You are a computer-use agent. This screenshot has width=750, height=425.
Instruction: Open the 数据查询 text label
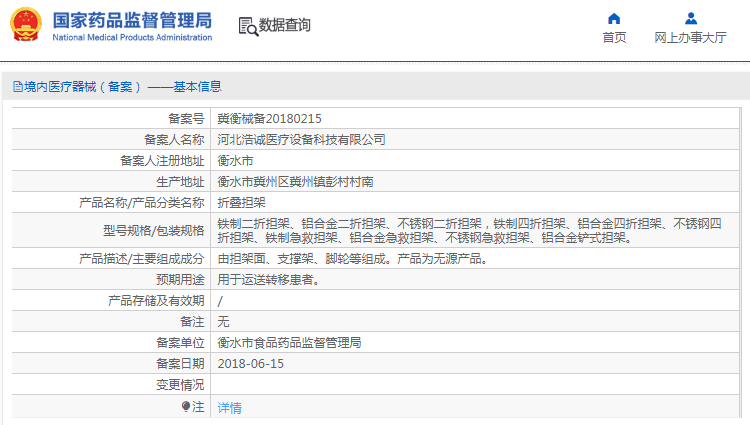[285, 25]
